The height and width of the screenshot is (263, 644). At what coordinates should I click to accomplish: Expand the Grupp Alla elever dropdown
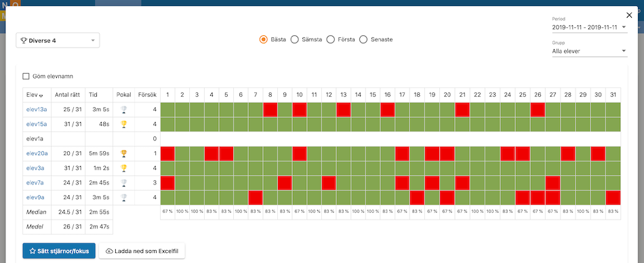coord(590,52)
